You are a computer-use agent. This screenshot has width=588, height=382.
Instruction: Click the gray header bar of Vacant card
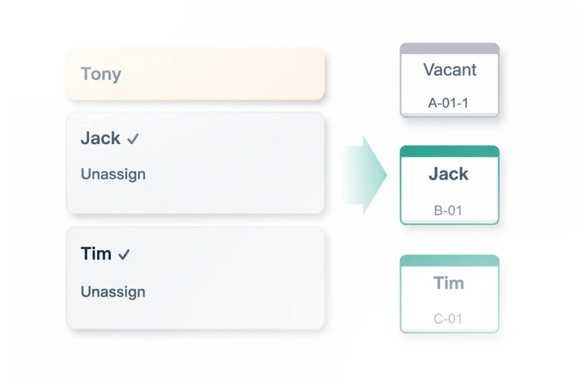click(x=449, y=48)
